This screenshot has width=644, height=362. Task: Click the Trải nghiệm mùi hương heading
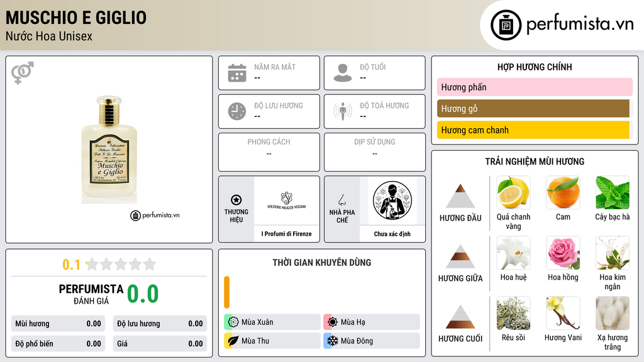(x=535, y=162)
